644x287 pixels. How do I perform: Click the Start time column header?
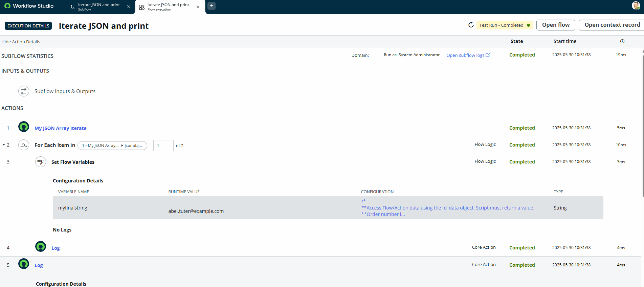565,41
